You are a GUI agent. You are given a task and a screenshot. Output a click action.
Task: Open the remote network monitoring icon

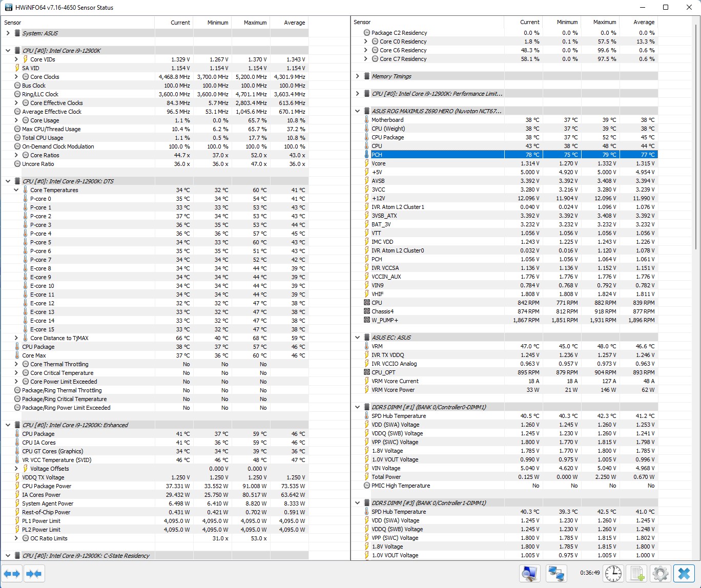point(556,573)
